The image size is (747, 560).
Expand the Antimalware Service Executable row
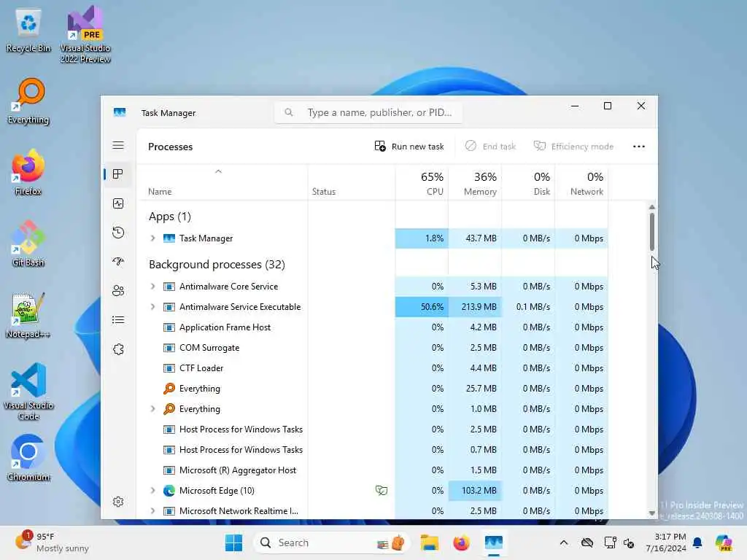pos(152,307)
